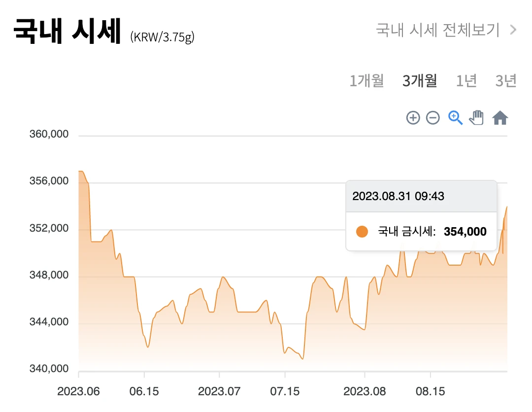Select the blue magnifier selection-zoom tool
Image resolution: width=532 pixels, height=412 pixels.
[454, 117]
